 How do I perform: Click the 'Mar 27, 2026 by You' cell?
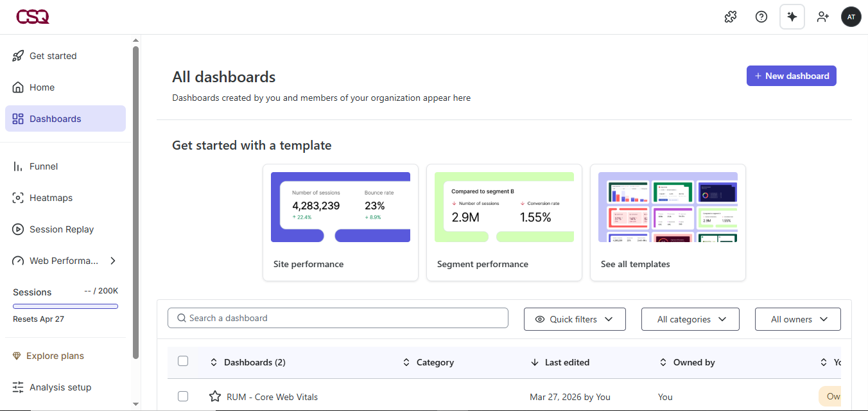click(570, 397)
